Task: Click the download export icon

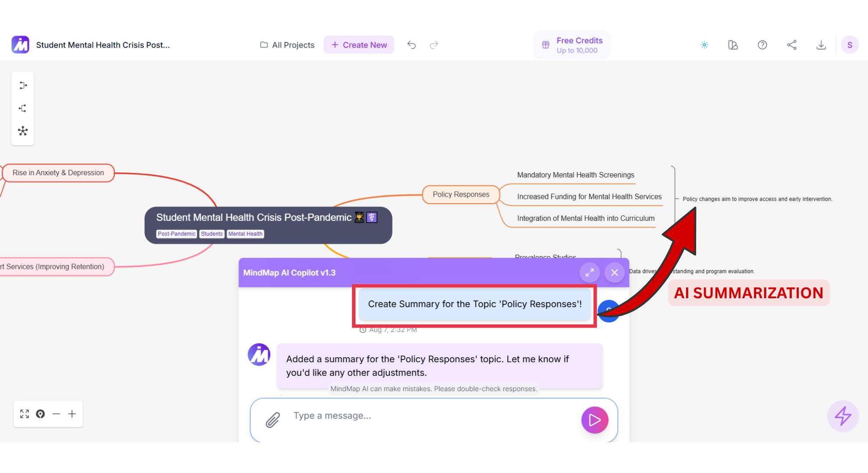Action: [821, 45]
